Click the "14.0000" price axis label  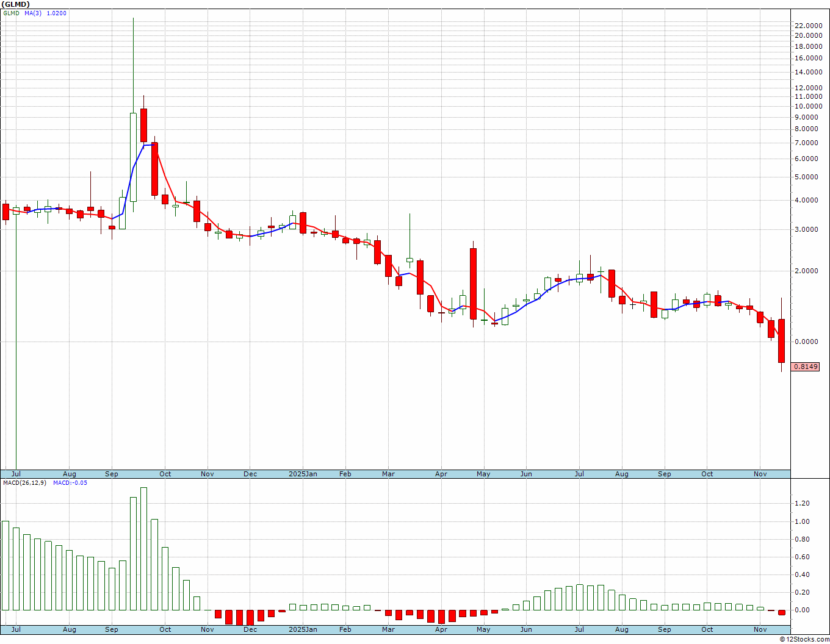808,72
